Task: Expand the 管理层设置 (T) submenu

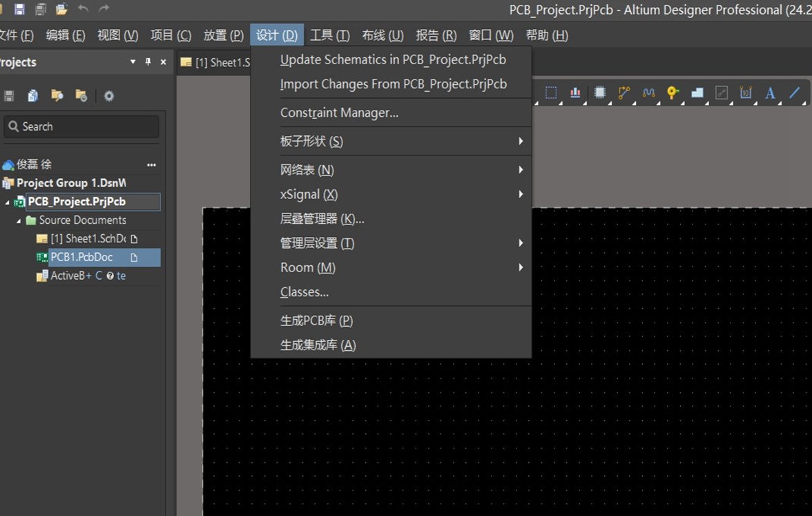Action: click(x=391, y=243)
